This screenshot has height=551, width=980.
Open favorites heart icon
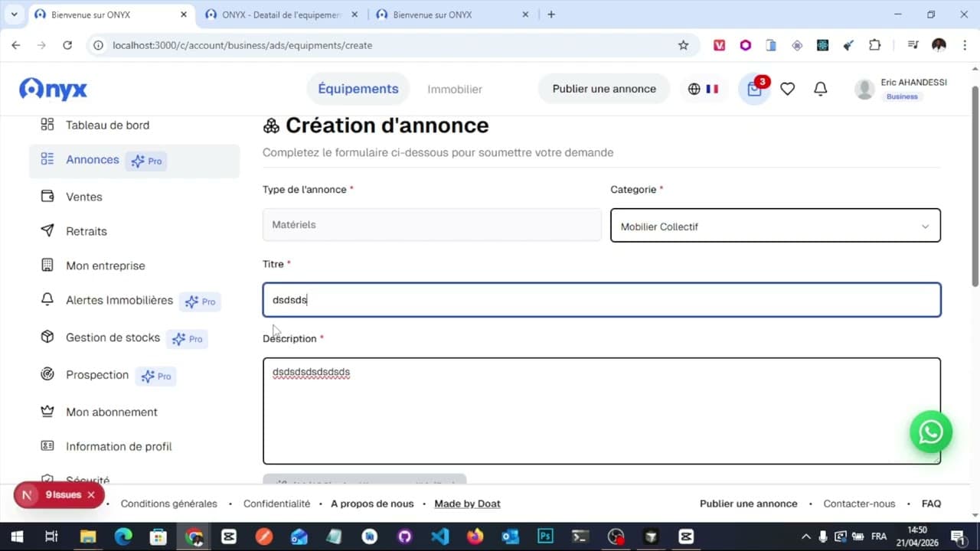pyautogui.click(x=787, y=89)
